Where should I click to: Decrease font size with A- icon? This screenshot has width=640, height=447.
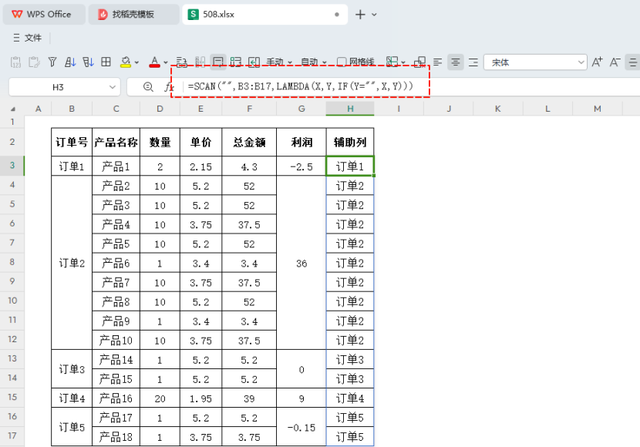pyautogui.click(x=615, y=62)
